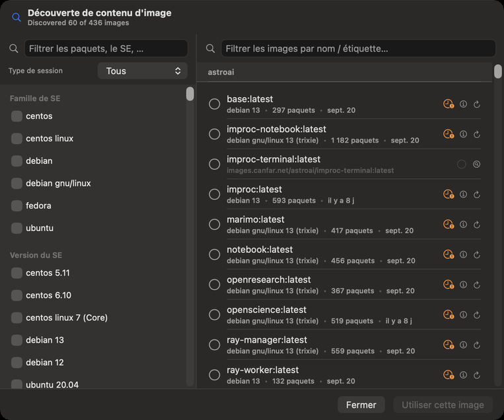The width and height of the screenshot is (504, 420).
Task: Check the centos OS family checkbox
Action: tap(17, 116)
